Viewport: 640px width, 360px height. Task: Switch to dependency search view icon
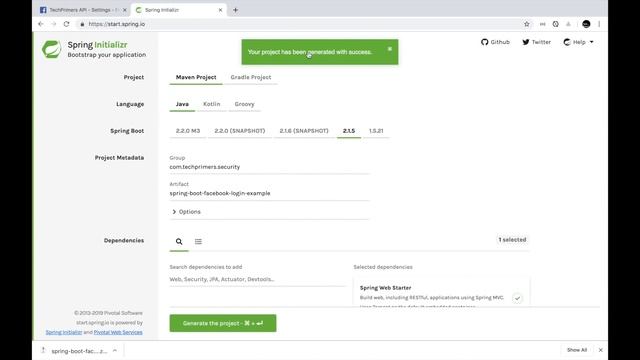(x=179, y=242)
